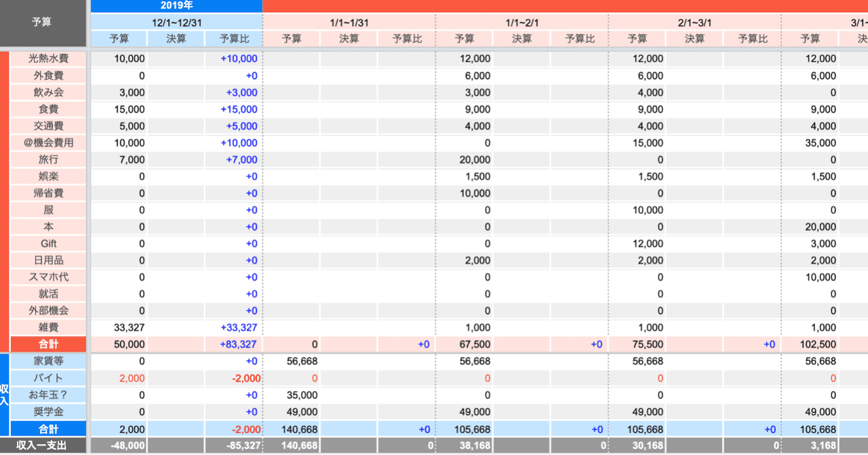The height and width of the screenshot is (455, 868).
Task: Select the 光熱水費 category cell
Action: click(x=48, y=59)
